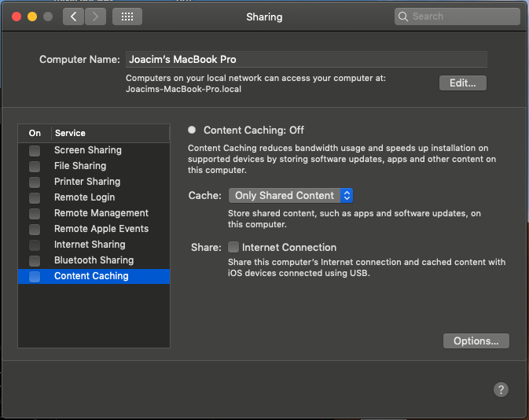Screen dimensions: 529x420
Task: Focus the Search field in toolbar
Action: click(x=457, y=17)
